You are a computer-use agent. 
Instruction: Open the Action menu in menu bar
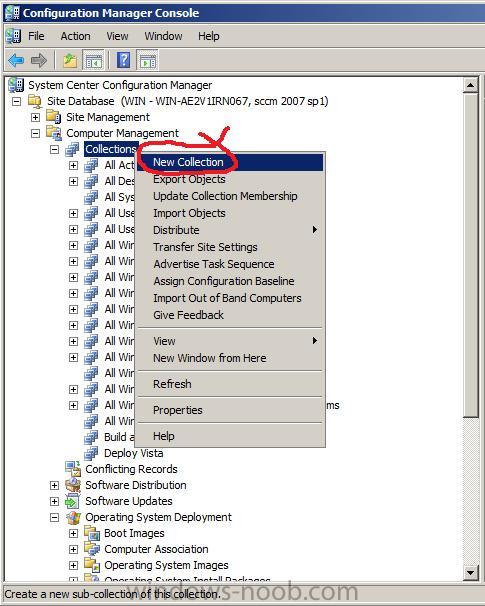tap(75, 36)
